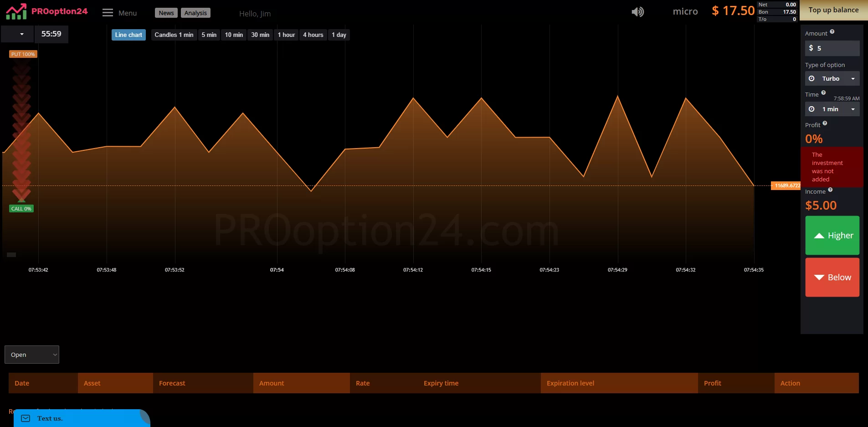Click the $5.00 income value
Viewport: 868px width, 427px height.
[821, 206]
